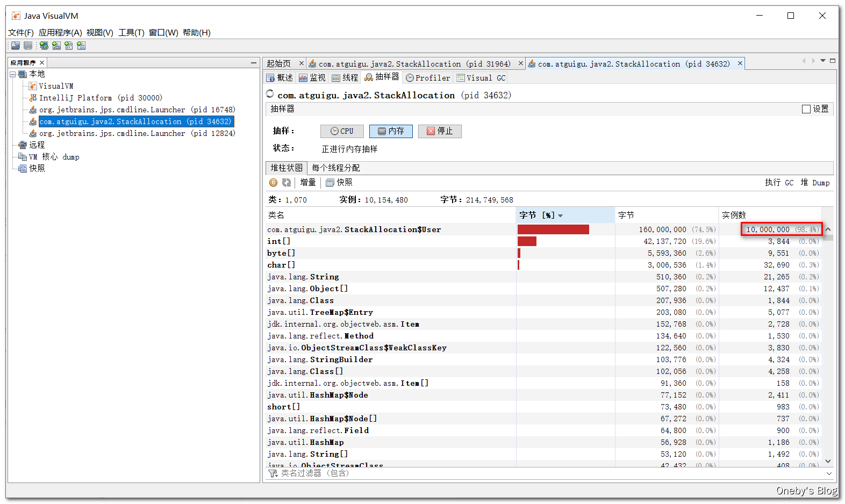Click 执行 GC button
The width and height of the screenshot is (845, 504).
point(779,183)
